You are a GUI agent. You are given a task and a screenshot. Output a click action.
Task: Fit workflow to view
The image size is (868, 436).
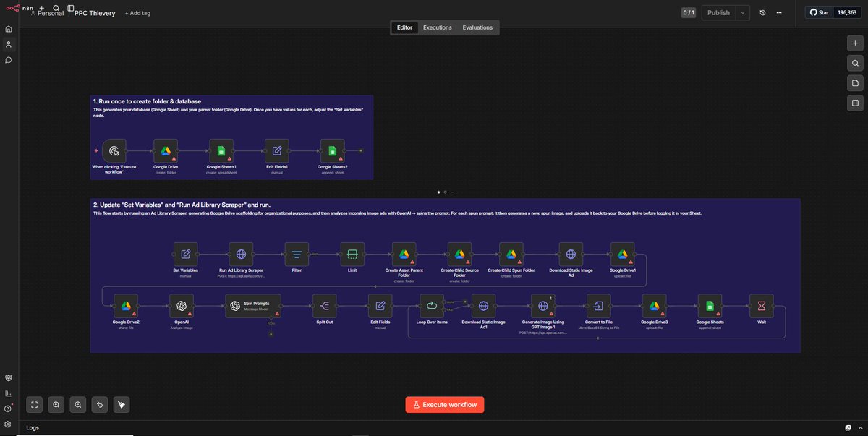35,405
